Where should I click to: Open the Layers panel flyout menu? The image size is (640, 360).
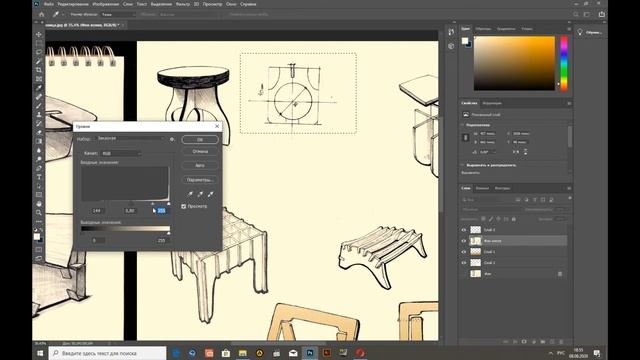[569, 188]
